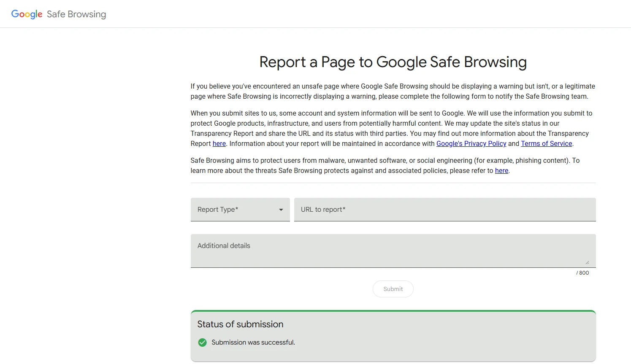Click the Google logo in the header

tap(27, 14)
